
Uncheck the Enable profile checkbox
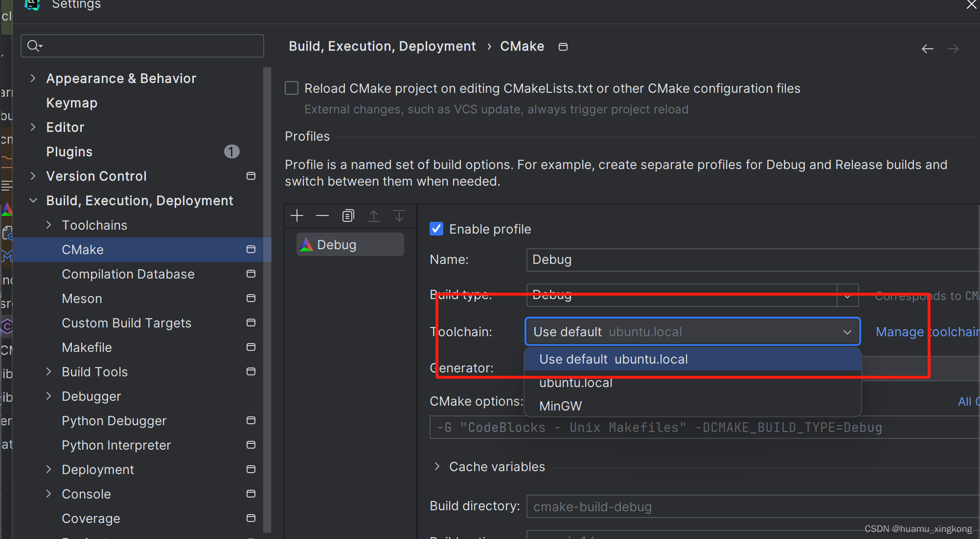coord(436,229)
